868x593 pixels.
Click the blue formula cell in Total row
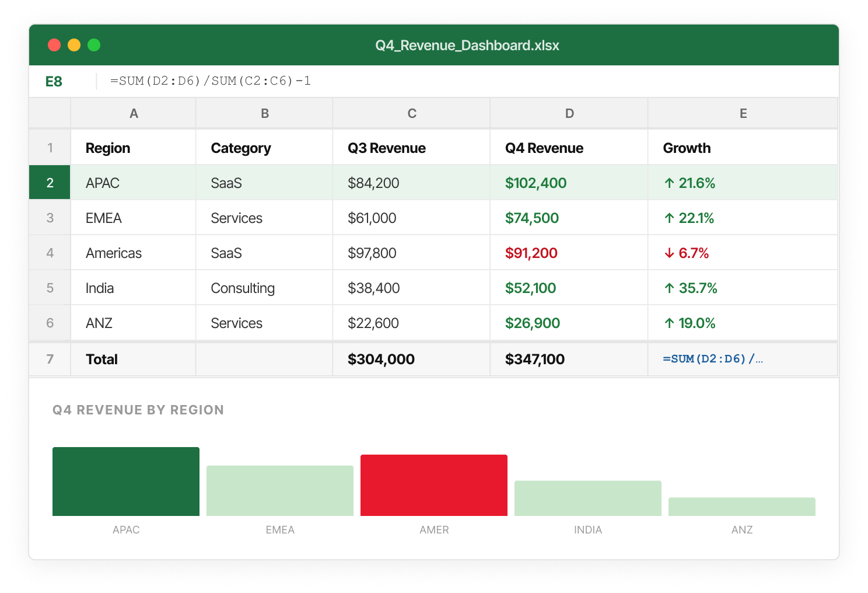click(743, 359)
